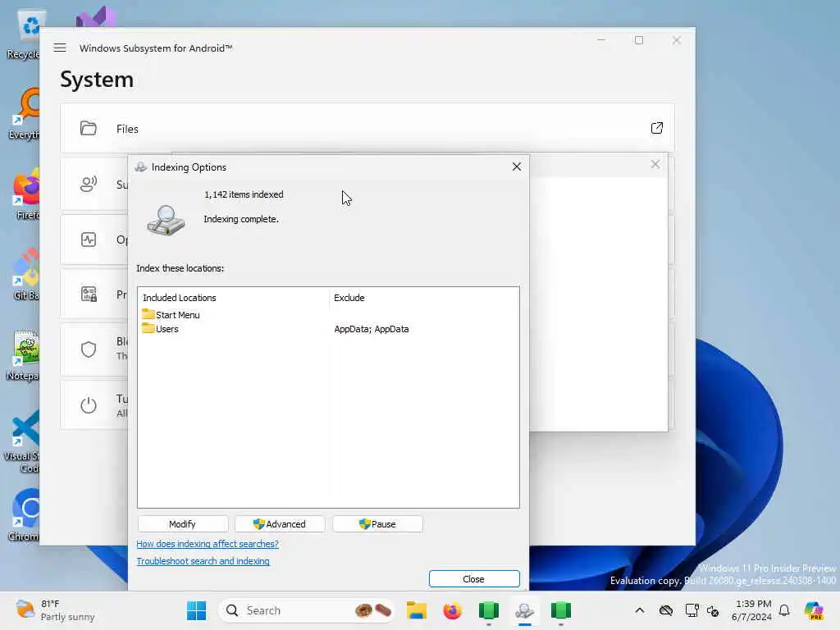The height and width of the screenshot is (630, 840).
Task: Click 1,142 items indexed text
Action: tap(244, 194)
